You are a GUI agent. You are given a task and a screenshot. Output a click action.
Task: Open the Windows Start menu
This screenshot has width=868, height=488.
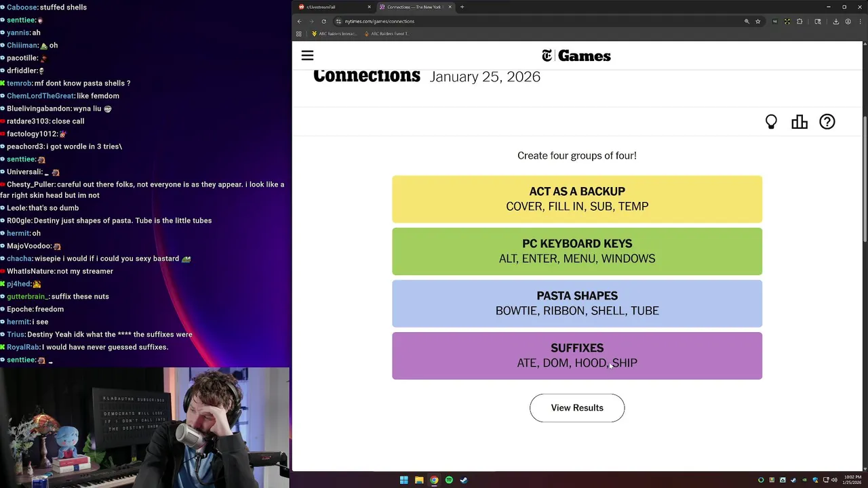[404, 480]
